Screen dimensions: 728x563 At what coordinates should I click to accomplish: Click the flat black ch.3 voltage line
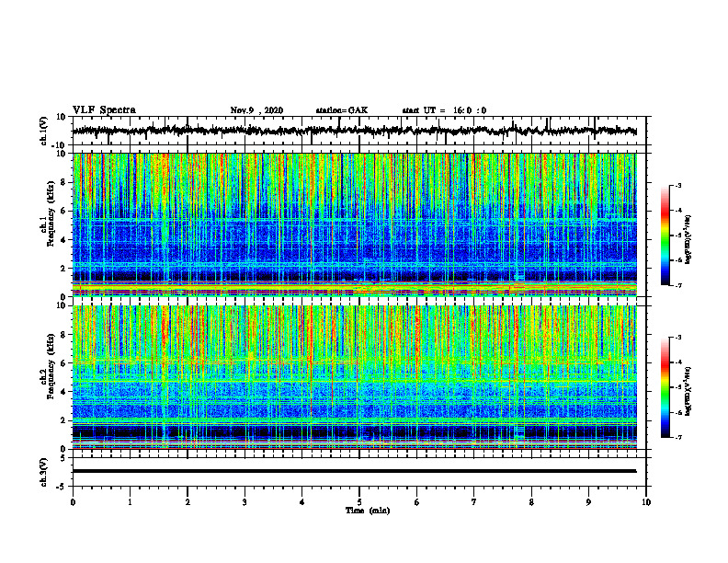point(354,471)
